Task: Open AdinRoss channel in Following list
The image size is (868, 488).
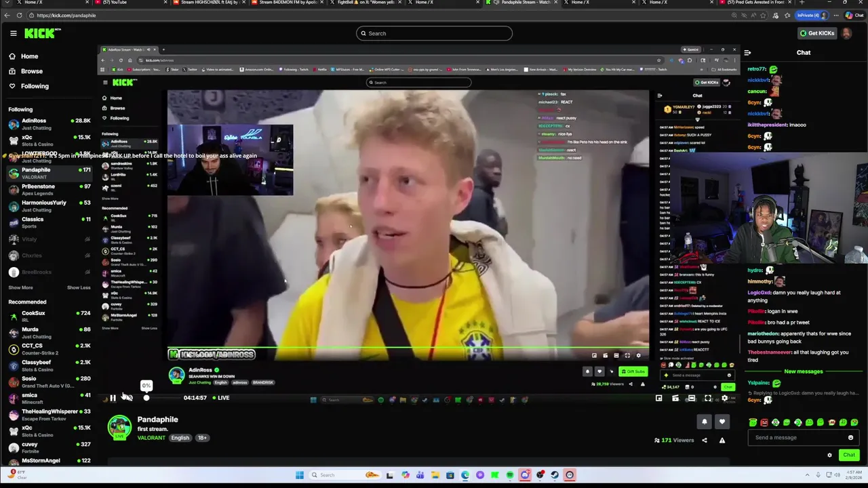Action: point(47,124)
